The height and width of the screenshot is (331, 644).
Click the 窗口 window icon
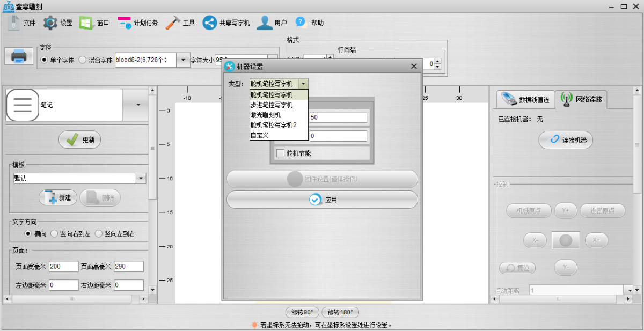pyautogui.click(x=86, y=23)
